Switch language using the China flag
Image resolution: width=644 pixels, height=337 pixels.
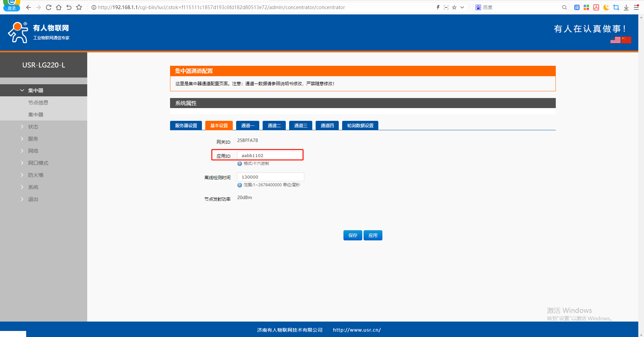[x=626, y=40]
